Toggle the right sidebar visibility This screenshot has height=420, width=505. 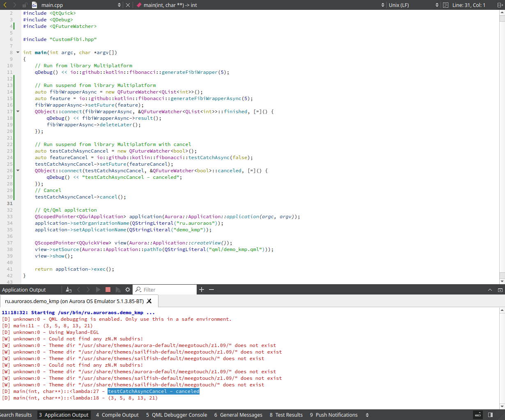point(490,415)
